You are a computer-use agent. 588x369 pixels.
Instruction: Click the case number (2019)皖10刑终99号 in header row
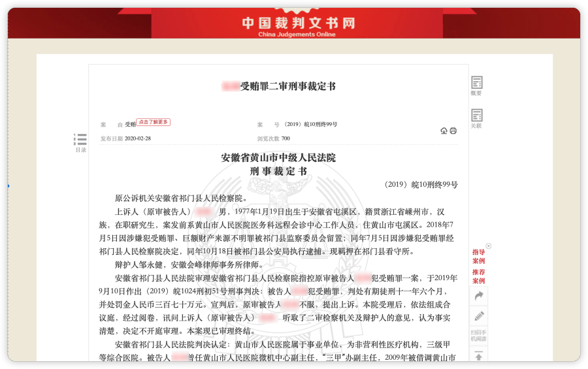tap(310, 124)
